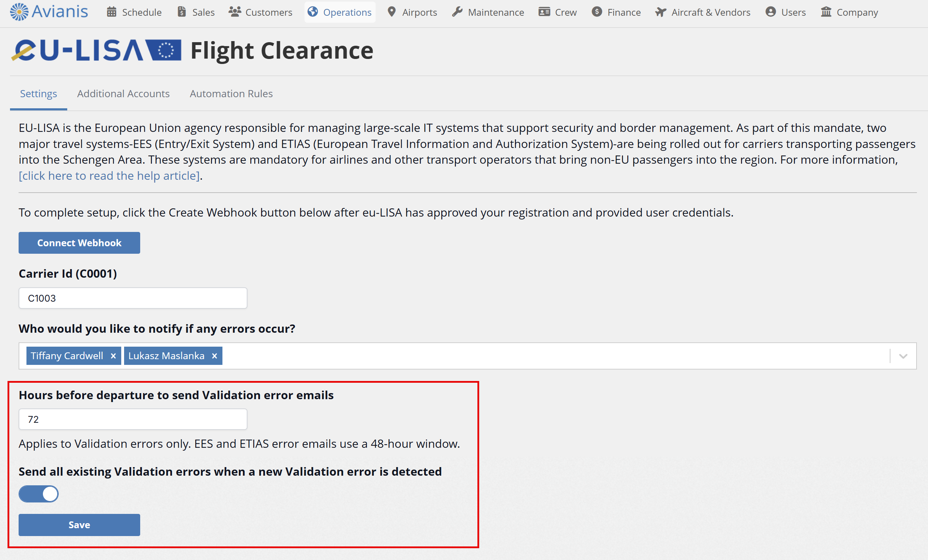
Task: Click the Airports map pin icon
Action: point(392,12)
